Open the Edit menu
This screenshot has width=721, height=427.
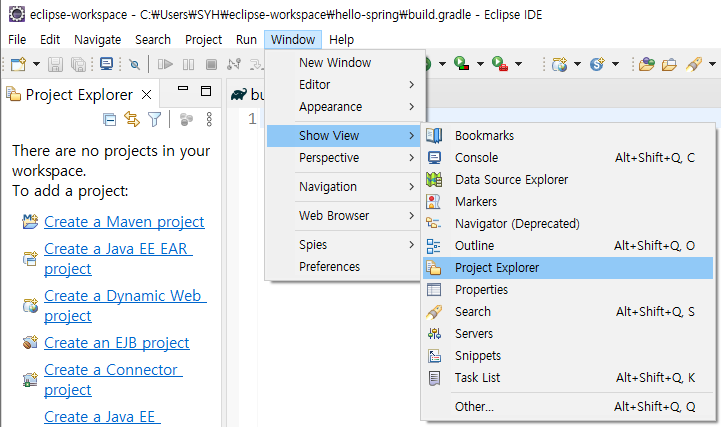point(50,40)
